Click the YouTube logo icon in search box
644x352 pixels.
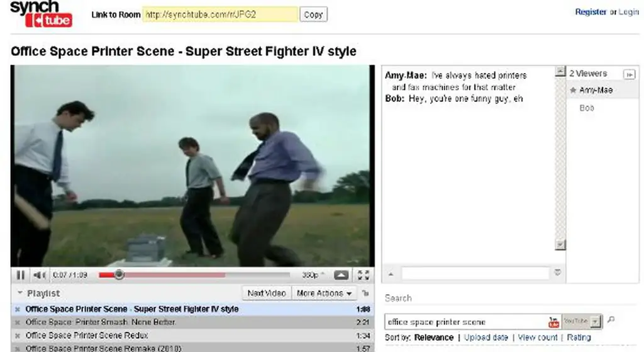[x=553, y=322]
